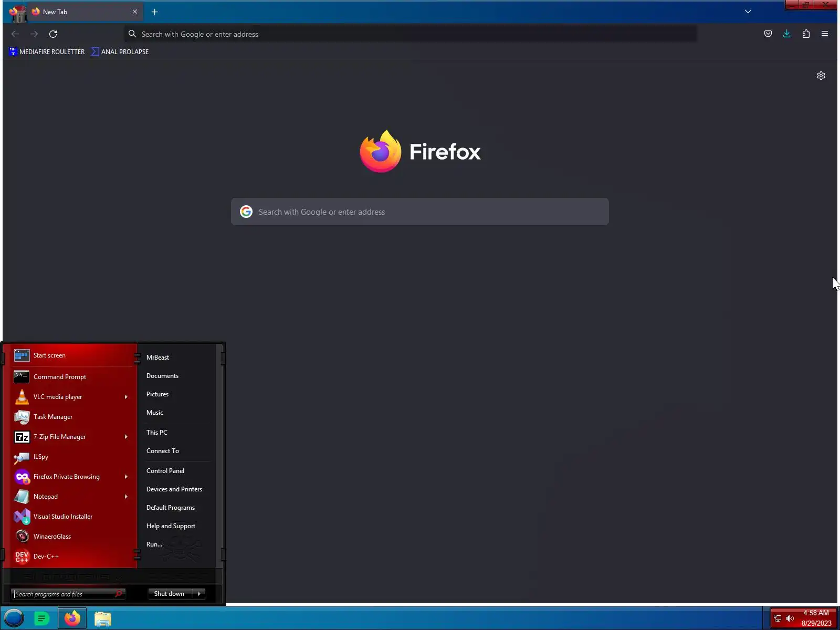Click the Start screen icon in the Start menu

22,355
